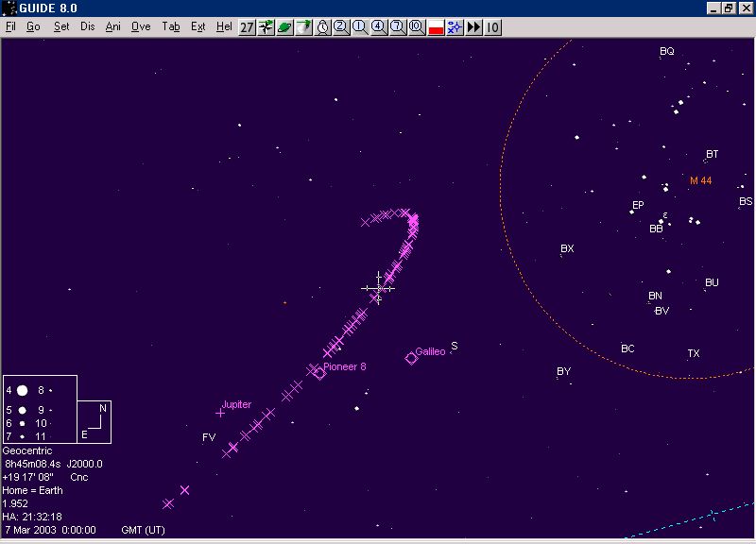The image size is (756, 544).
Task: Click the GMT (UT) time zone label
Action: [144, 530]
